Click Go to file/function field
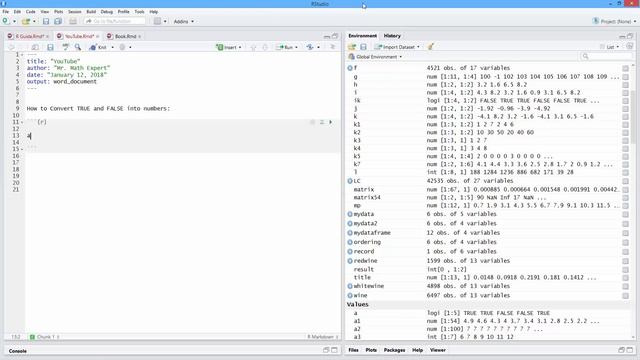The width and height of the screenshot is (640, 360). point(114,21)
